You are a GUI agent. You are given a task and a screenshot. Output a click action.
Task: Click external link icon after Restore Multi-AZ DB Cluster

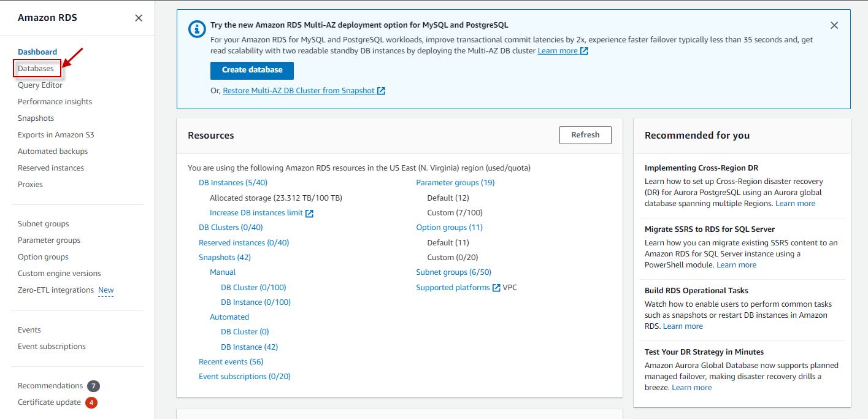click(381, 91)
